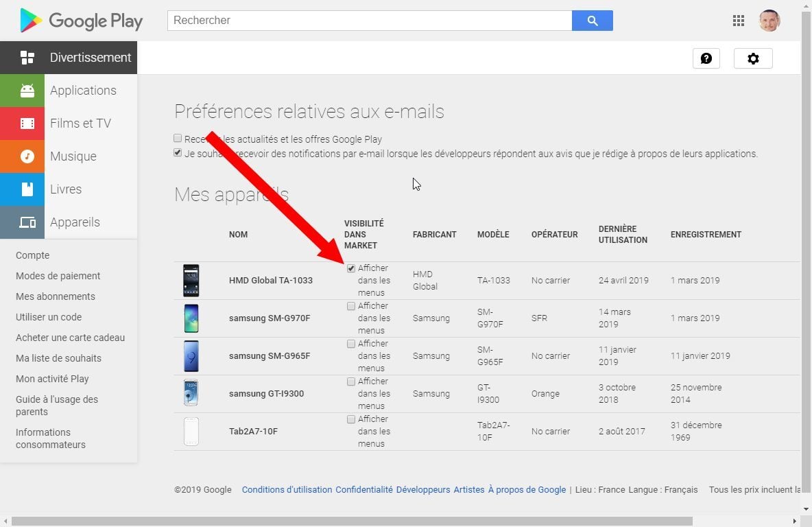Click the device name samsung SM-G965F
The height and width of the screenshot is (527, 812).
pyautogui.click(x=270, y=356)
